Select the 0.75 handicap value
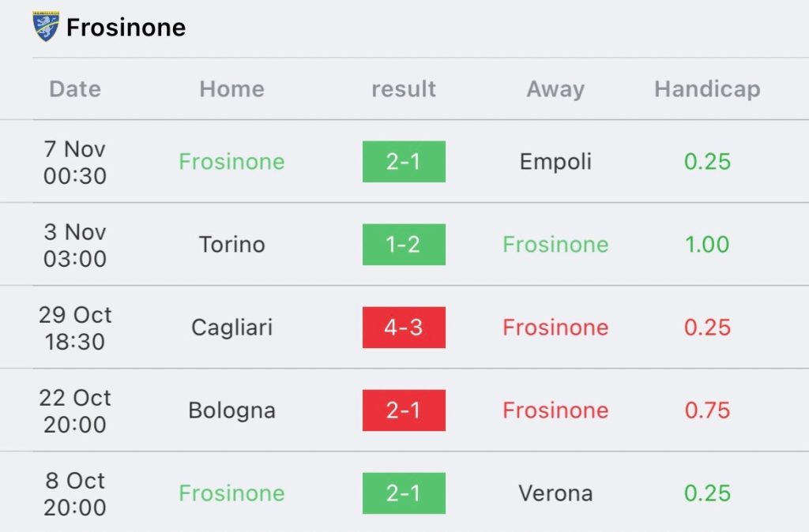 pos(707,410)
